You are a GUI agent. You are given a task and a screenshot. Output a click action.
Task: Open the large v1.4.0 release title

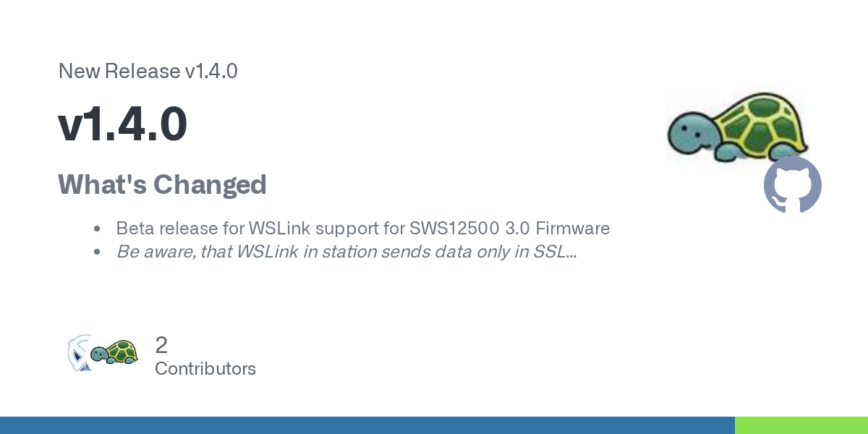pyautogui.click(x=122, y=124)
